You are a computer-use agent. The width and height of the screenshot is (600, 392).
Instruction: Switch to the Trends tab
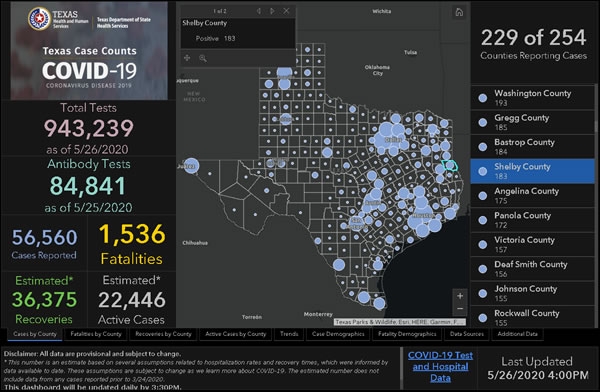click(289, 334)
